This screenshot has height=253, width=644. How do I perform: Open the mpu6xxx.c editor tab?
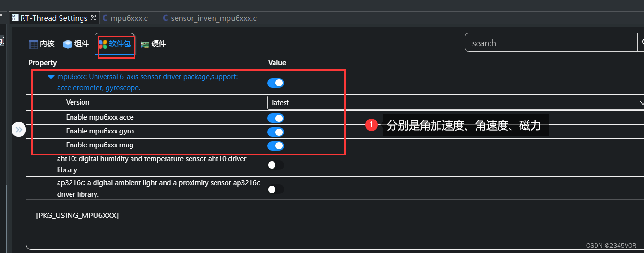click(x=129, y=18)
